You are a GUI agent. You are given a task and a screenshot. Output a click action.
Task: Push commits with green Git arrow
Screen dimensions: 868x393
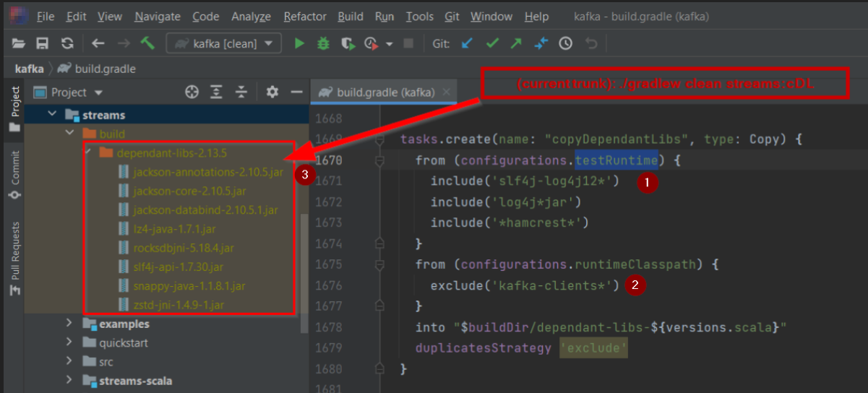coord(516,43)
